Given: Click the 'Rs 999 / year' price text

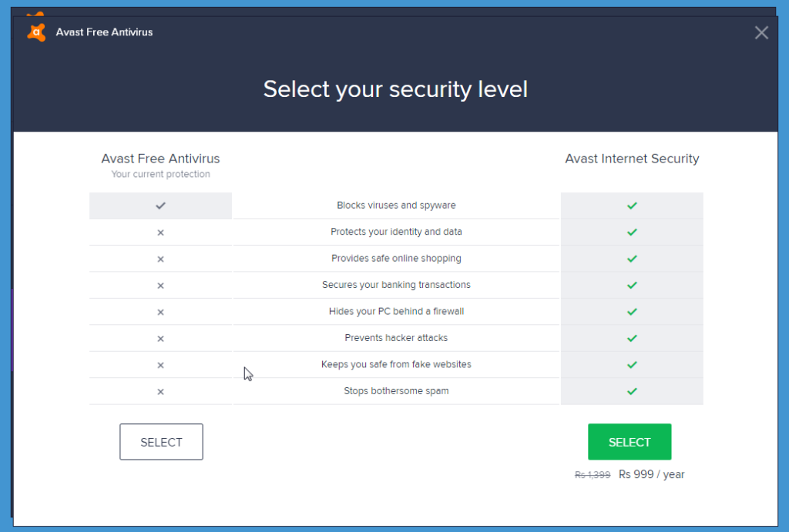Looking at the screenshot, I should [652, 475].
